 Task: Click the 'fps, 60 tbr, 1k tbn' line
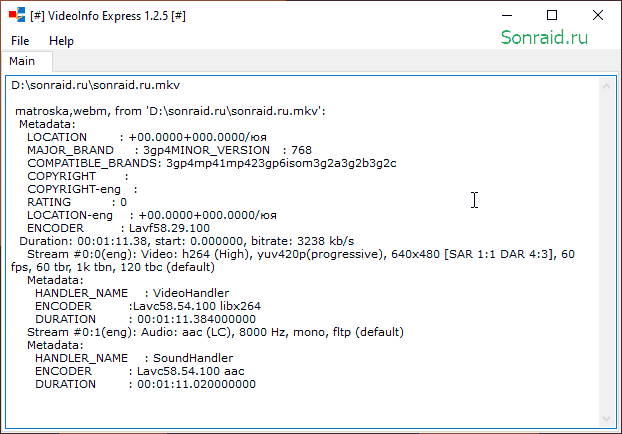click(113, 267)
